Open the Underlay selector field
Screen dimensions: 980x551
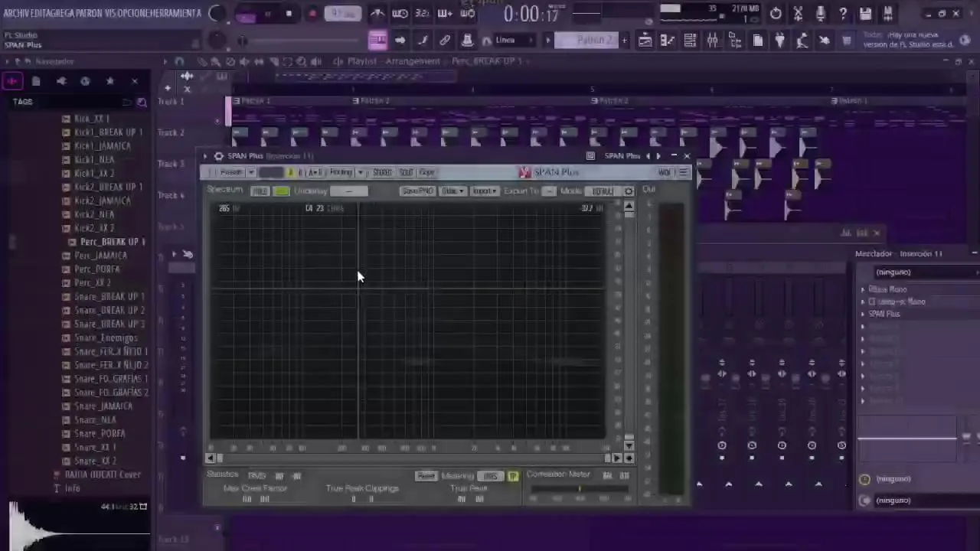(x=349, y=191)
